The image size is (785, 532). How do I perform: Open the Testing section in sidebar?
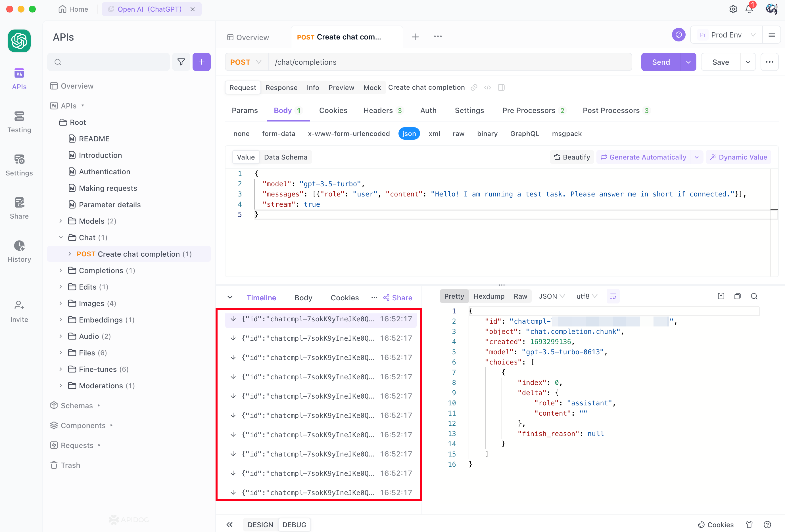[x=19, y=122]
